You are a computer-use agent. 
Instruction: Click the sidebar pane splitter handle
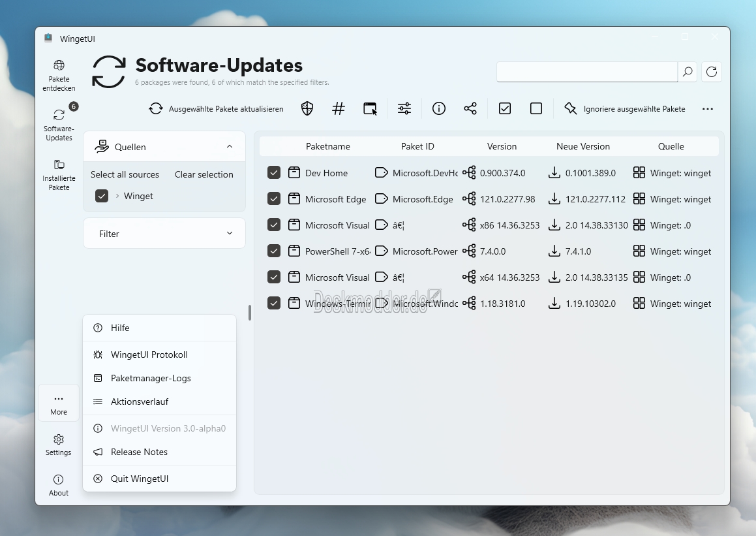(249, 313)
